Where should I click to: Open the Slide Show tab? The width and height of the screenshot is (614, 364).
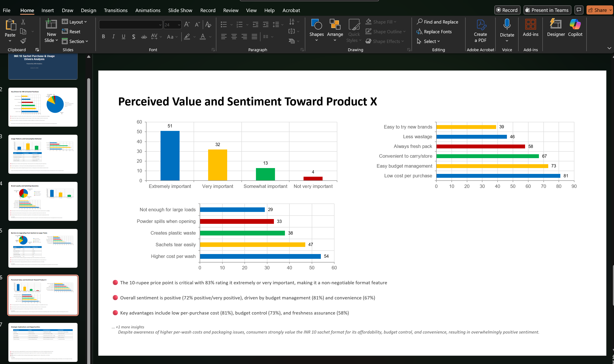point(180,10)
